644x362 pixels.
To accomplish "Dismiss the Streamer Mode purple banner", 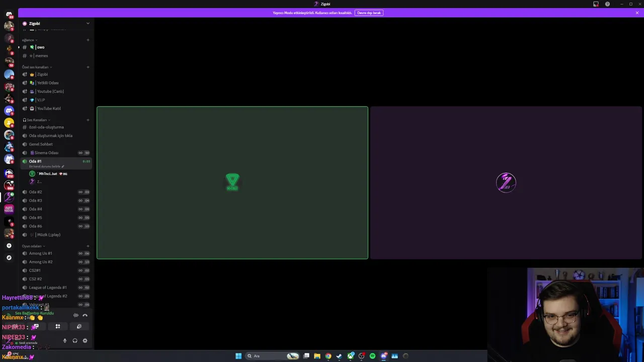I will tap(637, 13).
